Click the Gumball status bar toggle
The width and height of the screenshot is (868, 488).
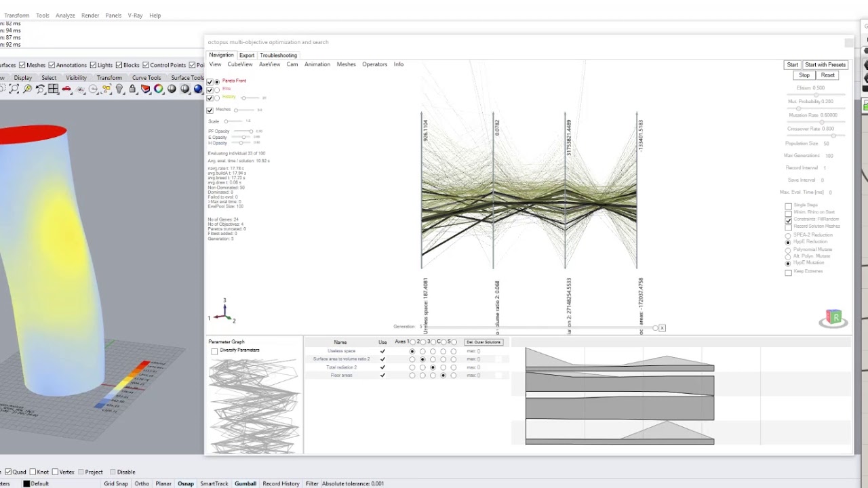pos(245,484)
